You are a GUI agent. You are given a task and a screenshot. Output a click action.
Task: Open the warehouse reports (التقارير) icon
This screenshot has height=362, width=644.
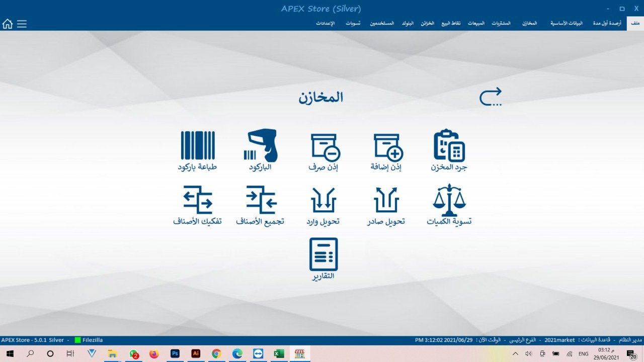pos(323,254)
